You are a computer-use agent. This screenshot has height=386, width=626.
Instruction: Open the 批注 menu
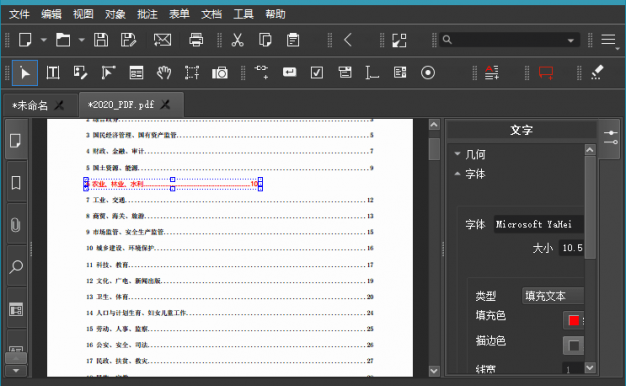(x=147, y=14)
